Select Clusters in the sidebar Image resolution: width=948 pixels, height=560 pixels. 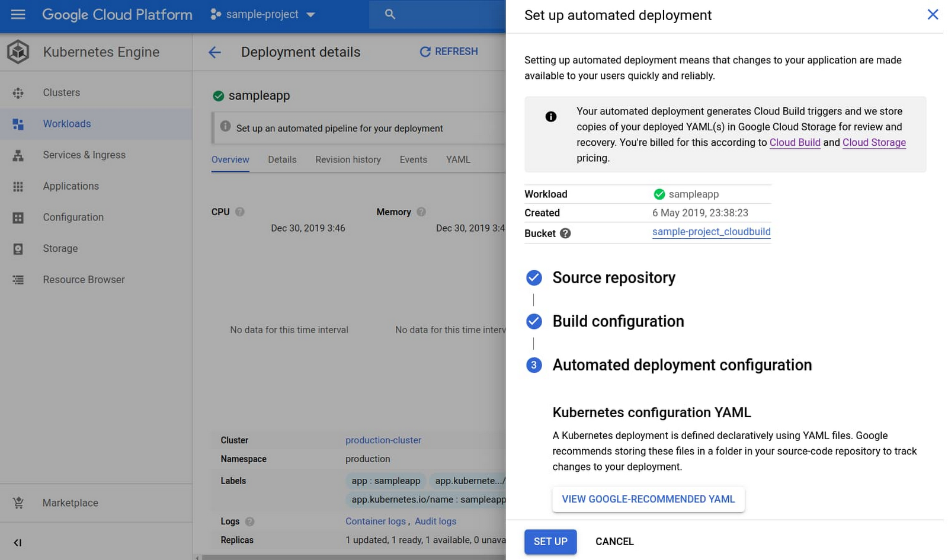(x=96, y=92)
